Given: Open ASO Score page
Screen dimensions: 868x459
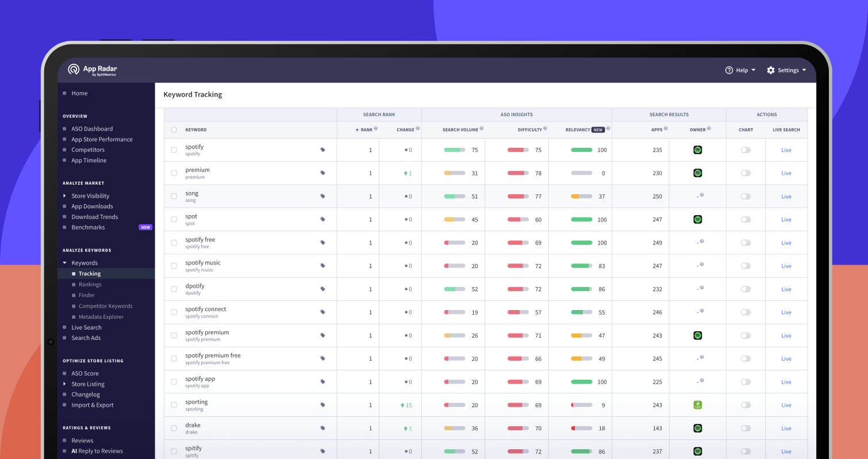Looking at the screenshot, I should click(x=85, y=373).
